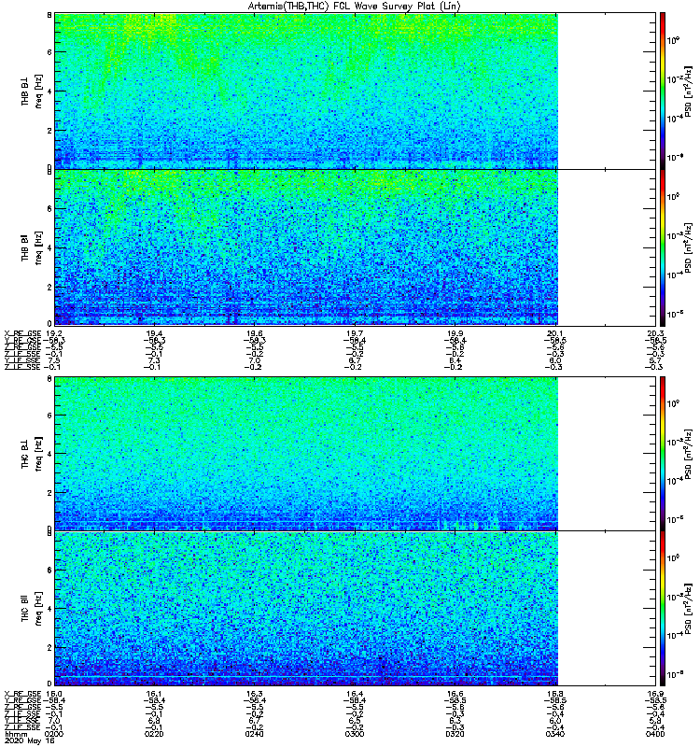Click the PSD [nT²/Hz] label of the THB B∥ color bar
Screen dimensions: 700x747
tap(688, 247)
